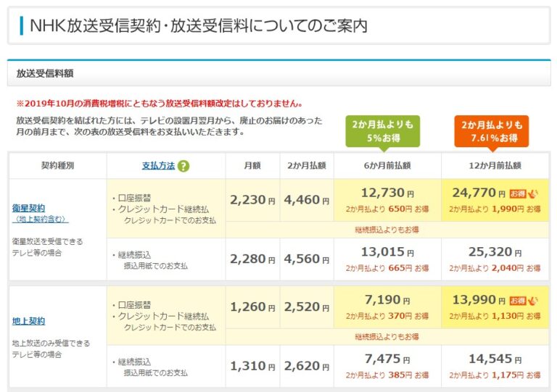This screenshot has width=557, height=392.
Task: Click the 2か月払より 2,040円 お得 text
Action: tap(495, 268)
